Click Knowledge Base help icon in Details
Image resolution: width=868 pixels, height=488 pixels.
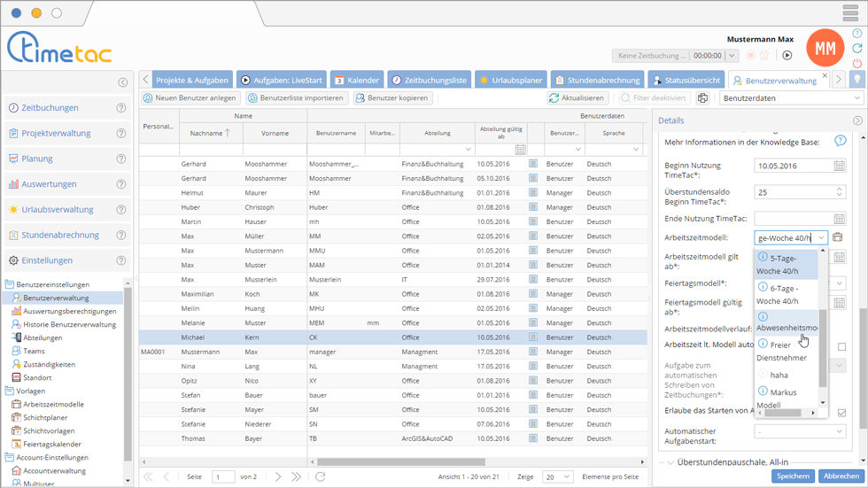(x=840, y=141)
